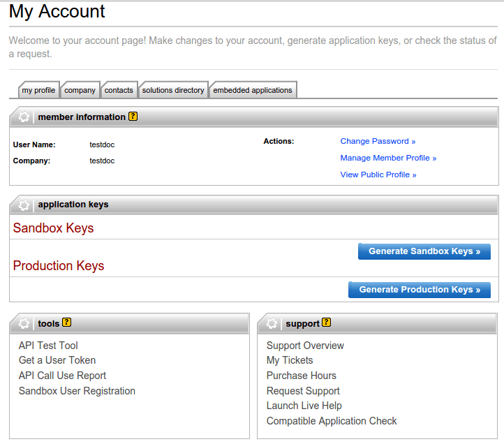Switch to the company tab
The height and width of the screenshot is (444, 504).
tap(80, 90)
